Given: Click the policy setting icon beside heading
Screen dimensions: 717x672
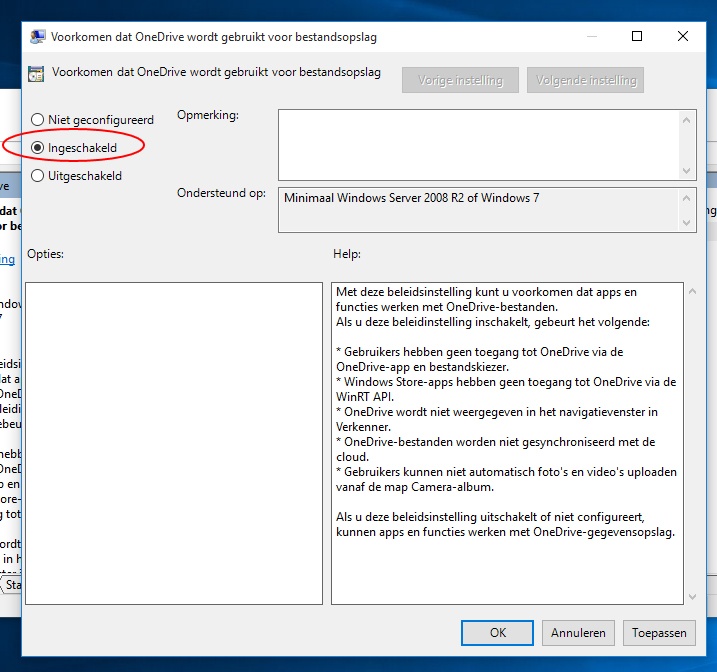Looking at the screenshot, I should tap(36, 74).
